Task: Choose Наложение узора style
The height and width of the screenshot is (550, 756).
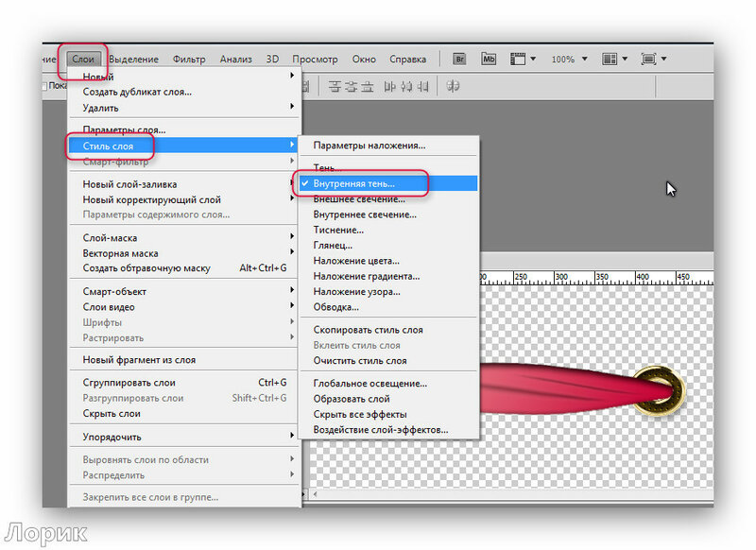Action: [x=388, y=291]
